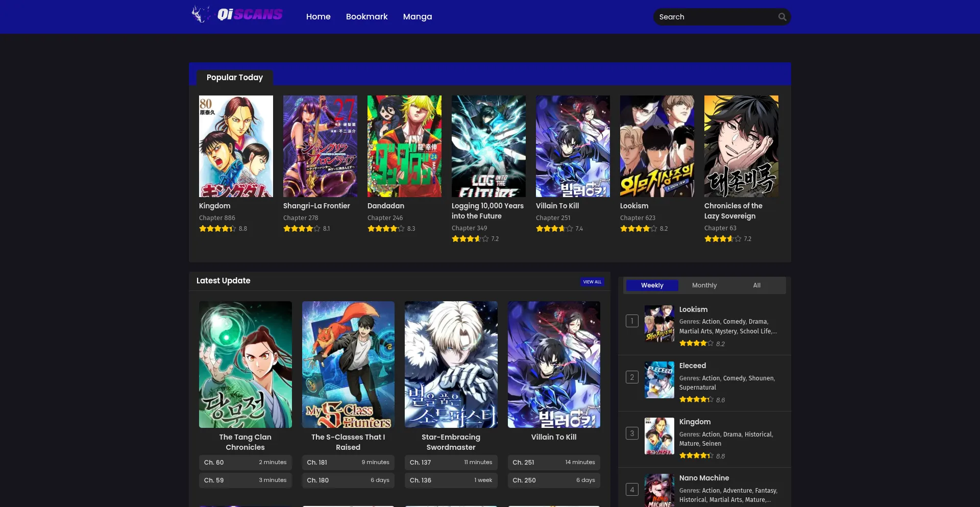Click Chapter 623 under Lookism
This screenshot has height=507, width=980.
pyautogui.click(x=638, y=218)
